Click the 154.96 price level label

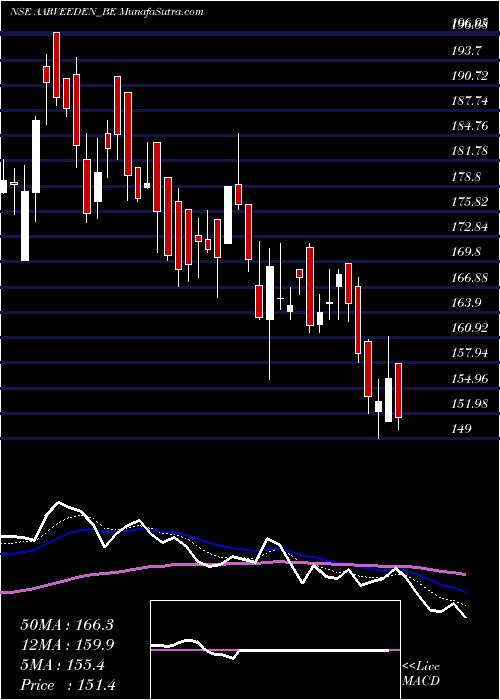coord(470,379)
